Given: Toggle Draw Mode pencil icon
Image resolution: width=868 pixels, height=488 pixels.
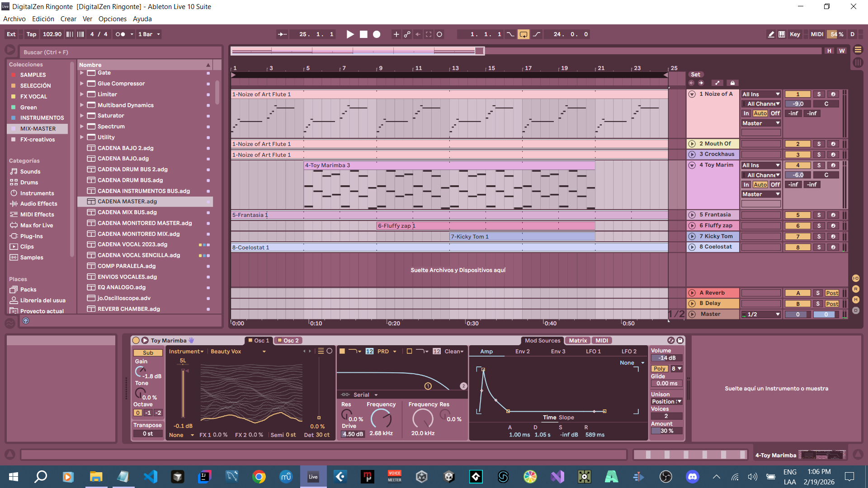Looking at the screenshot, I should tap(771, 34).
